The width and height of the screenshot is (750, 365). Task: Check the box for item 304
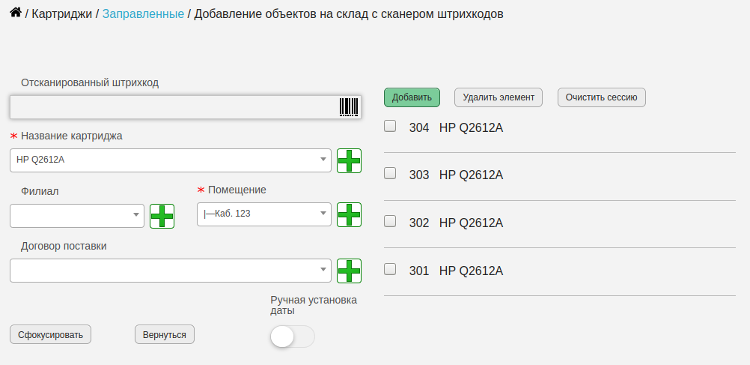(x=390, y=126)
